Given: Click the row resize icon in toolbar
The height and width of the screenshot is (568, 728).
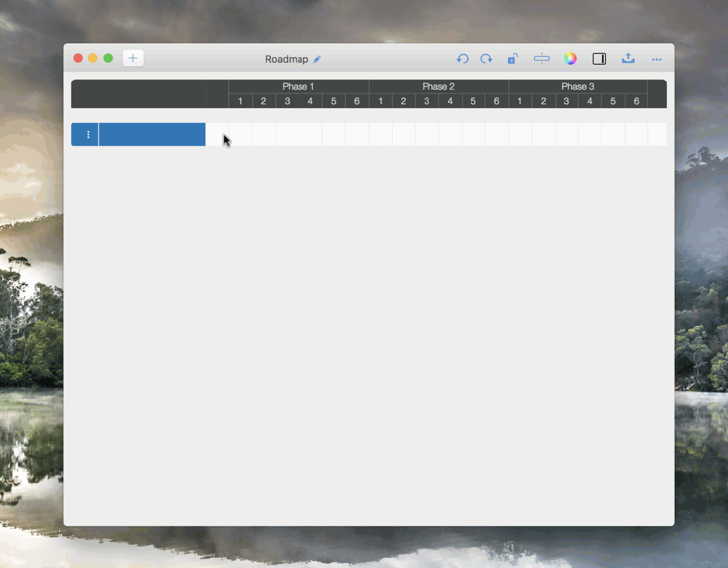Looking at the screenshot, I should 541,59.
